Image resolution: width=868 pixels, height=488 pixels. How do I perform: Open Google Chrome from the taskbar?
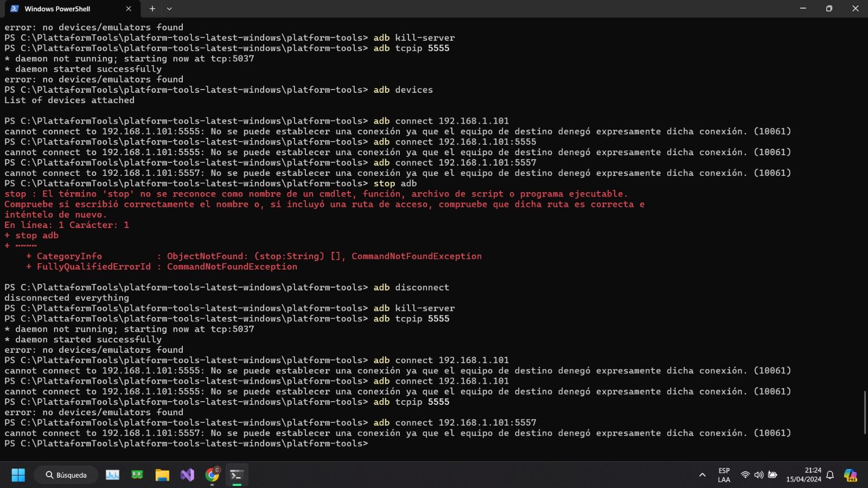click(x=212, y=475)
